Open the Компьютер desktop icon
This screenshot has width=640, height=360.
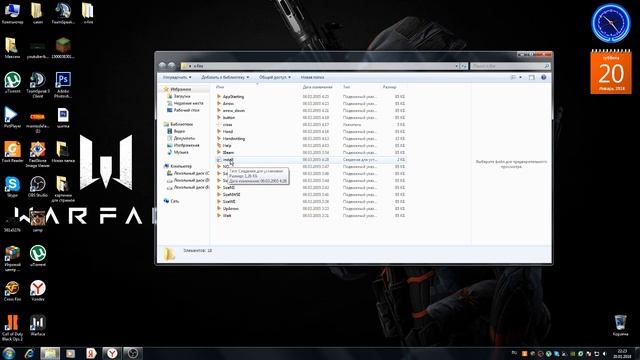(x=12, y=13)
